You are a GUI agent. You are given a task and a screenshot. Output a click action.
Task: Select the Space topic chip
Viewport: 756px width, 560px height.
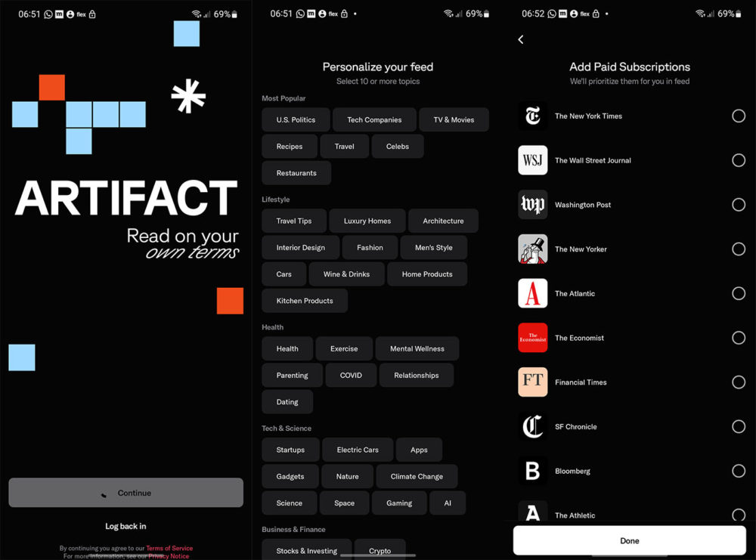tap(344, 503)
